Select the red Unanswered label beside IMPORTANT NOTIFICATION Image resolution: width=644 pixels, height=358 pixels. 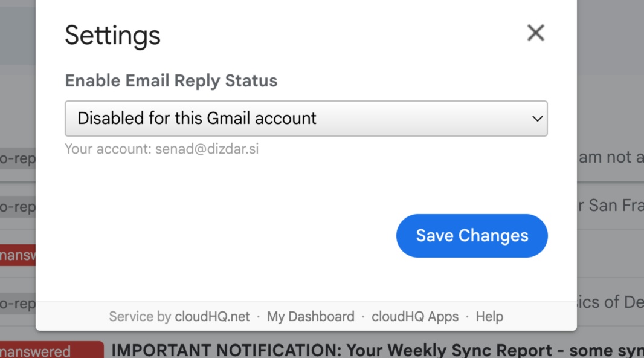52,350
